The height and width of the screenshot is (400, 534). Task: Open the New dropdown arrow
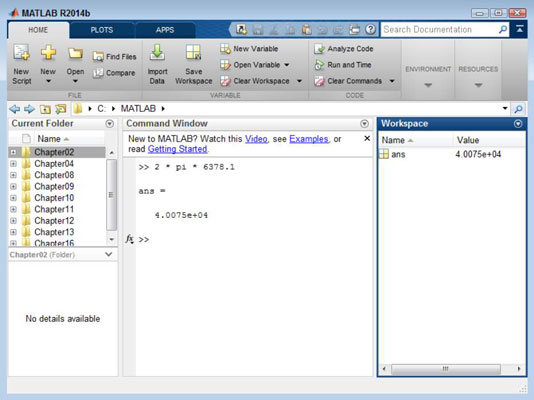coord(48,81)
